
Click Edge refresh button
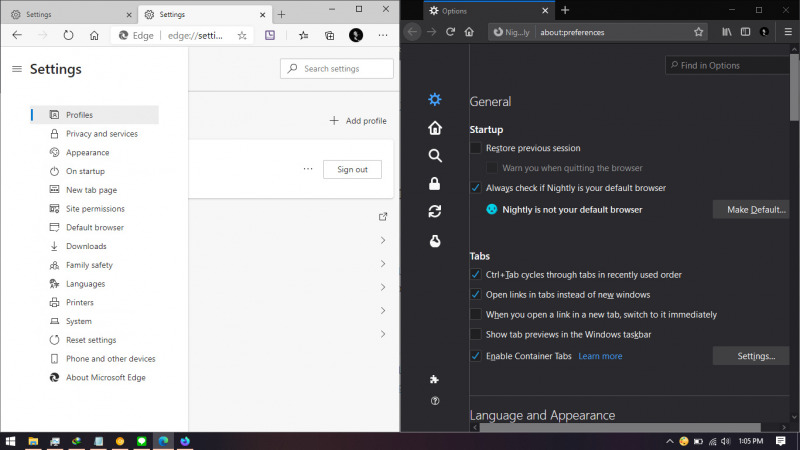tap(68, 35)
